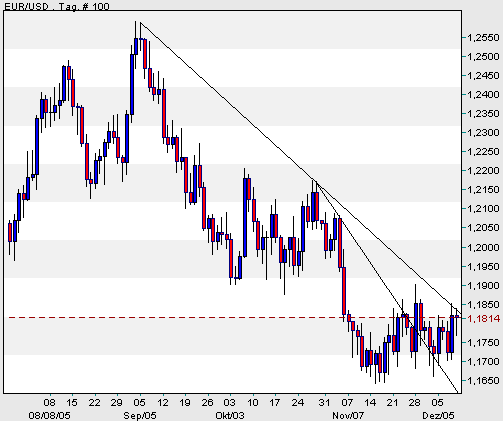Click the day 17 label on time axis
This screenshot has height=421, width=503.
click(274, 402)
